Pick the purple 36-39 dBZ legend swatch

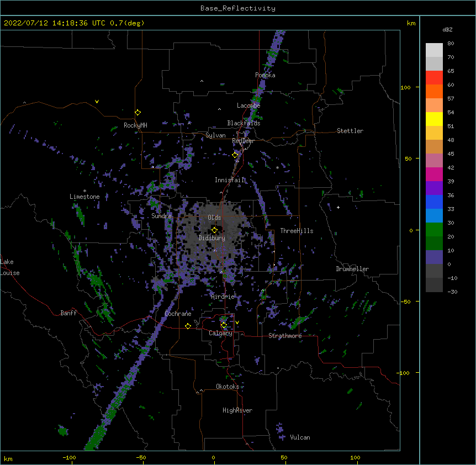click(x=434, y=188)
